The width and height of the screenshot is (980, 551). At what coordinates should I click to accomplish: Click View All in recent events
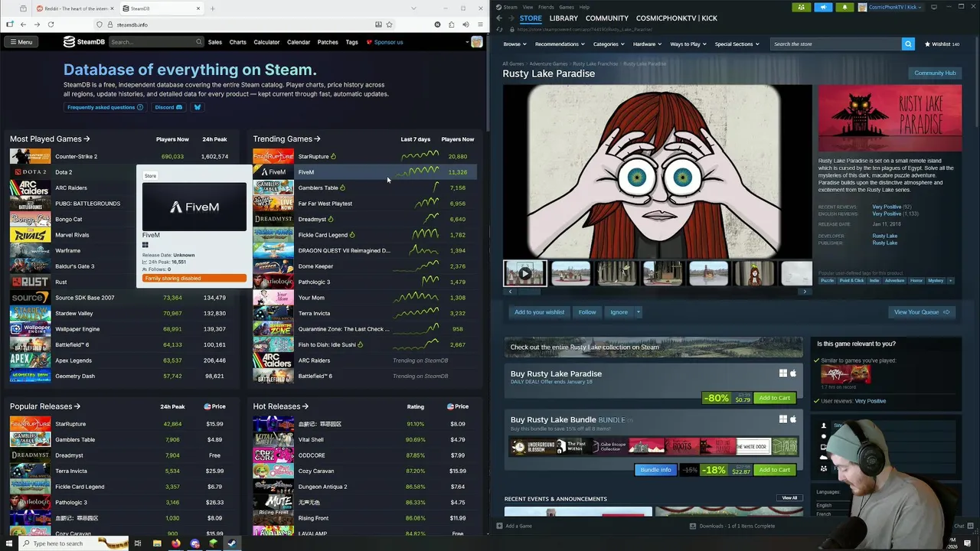pos(789,498)
